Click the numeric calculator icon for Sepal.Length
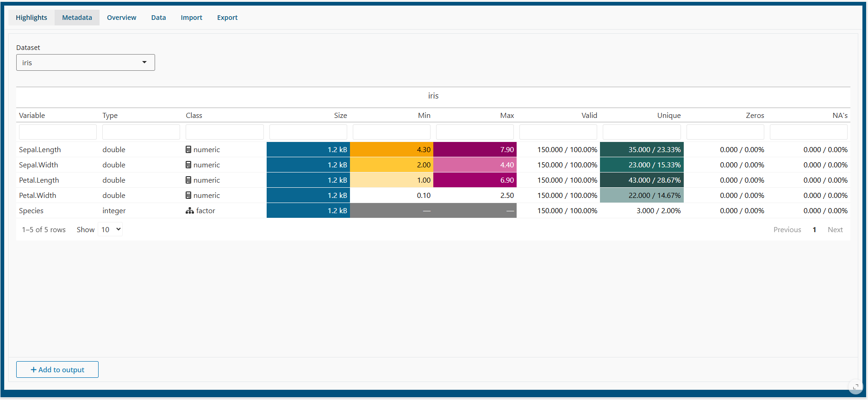 coord(188,150)
